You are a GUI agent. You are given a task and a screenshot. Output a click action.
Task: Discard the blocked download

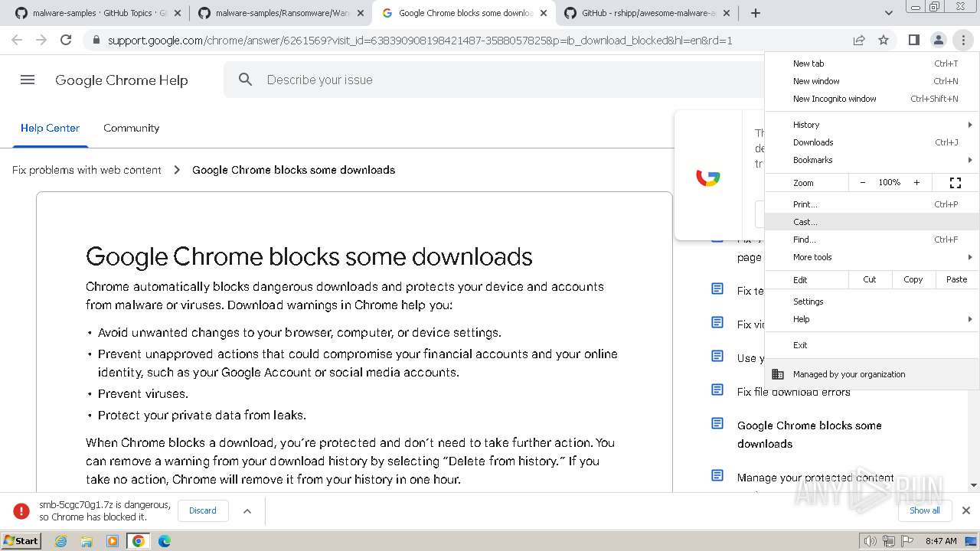[203, 510]
